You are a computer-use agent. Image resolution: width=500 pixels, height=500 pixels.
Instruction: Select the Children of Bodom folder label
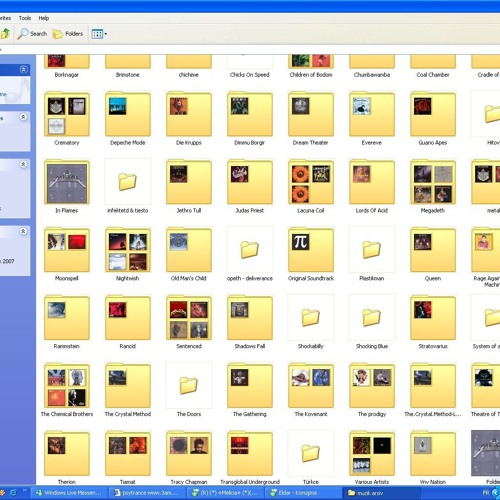pyautogui.click(x=311, y=75)
